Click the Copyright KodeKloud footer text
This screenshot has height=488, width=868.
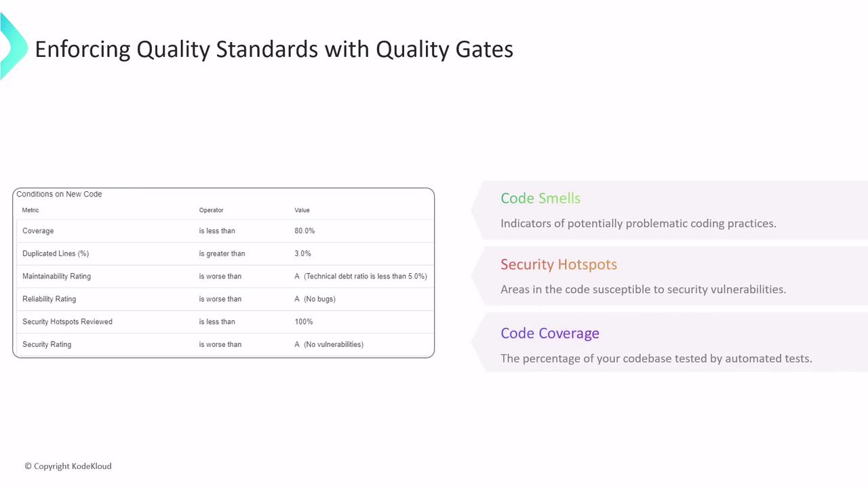coord(68,466)
